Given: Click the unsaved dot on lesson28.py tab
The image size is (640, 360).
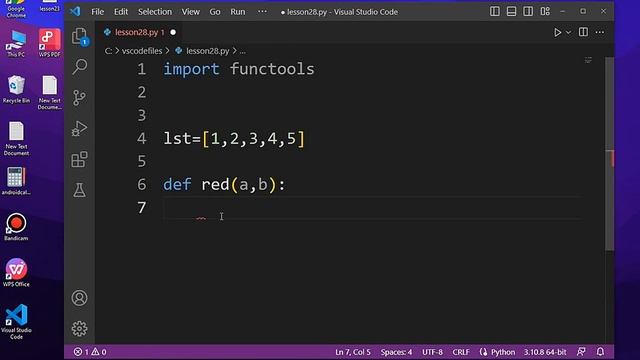Looking at the screenshot, I should tap(173, 32).
